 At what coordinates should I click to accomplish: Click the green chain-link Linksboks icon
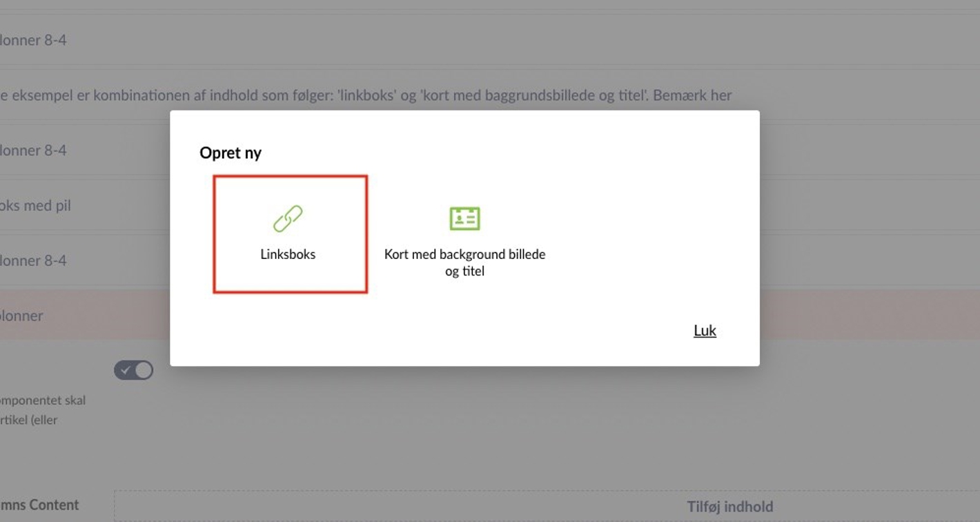click(x=288, y=218)
